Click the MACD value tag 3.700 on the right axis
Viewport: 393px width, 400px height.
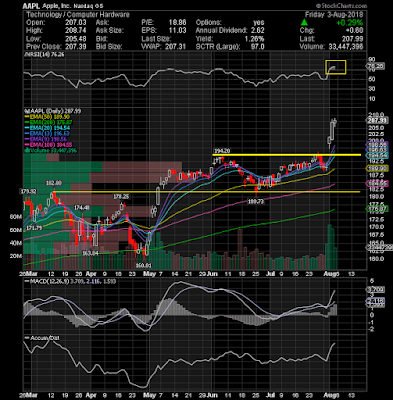coord(376,289)
